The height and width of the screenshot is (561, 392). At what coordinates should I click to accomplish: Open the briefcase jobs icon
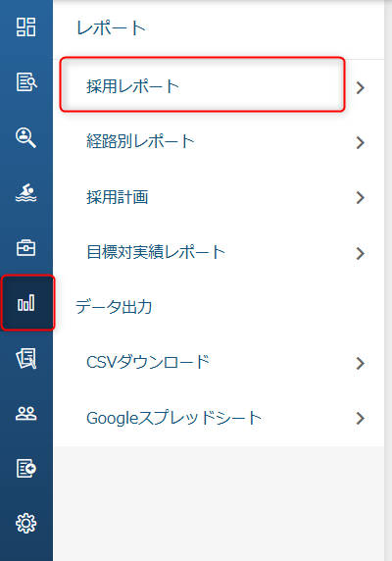click(x=26, y=247)
